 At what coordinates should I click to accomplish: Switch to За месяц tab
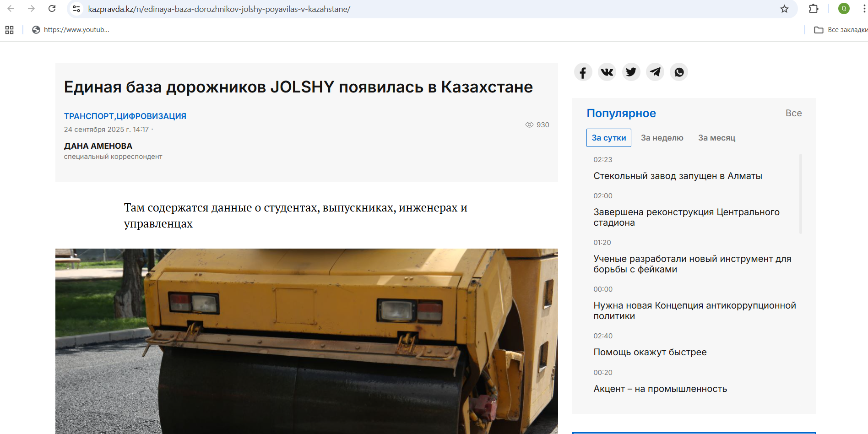pos(716,138)
